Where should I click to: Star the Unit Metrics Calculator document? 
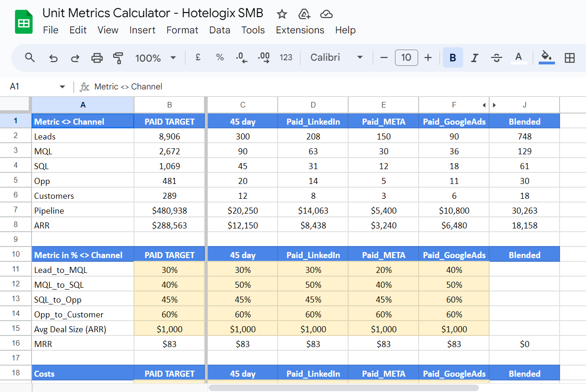click(281, 14)
